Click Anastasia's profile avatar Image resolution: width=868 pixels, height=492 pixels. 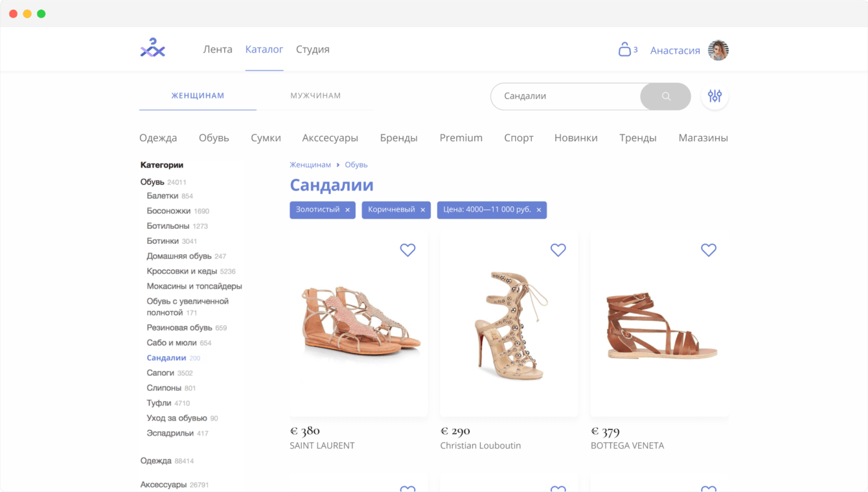[x=718, y=50]
